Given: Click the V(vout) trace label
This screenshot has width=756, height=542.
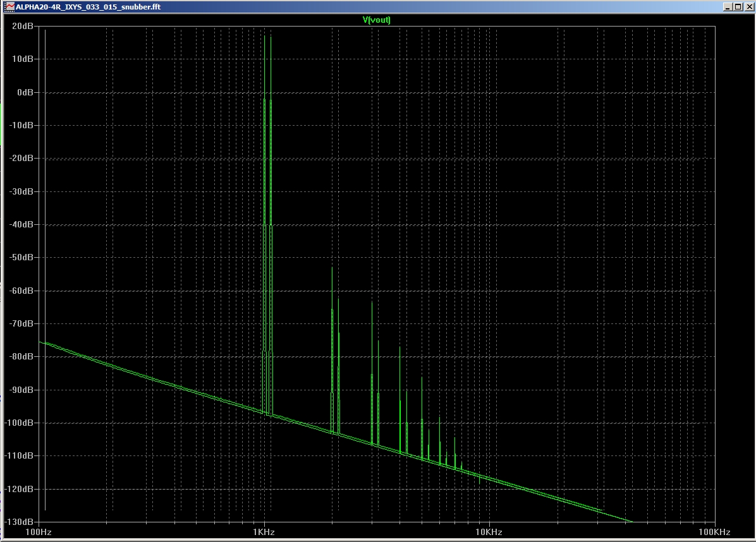Looking at the screenshot, I should coord(377,20).
